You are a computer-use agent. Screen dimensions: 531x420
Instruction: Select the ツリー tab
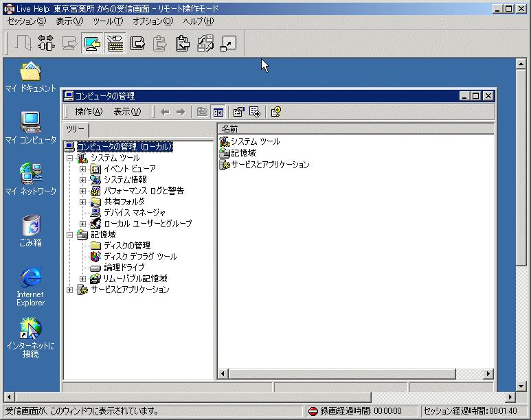[75, 130]
